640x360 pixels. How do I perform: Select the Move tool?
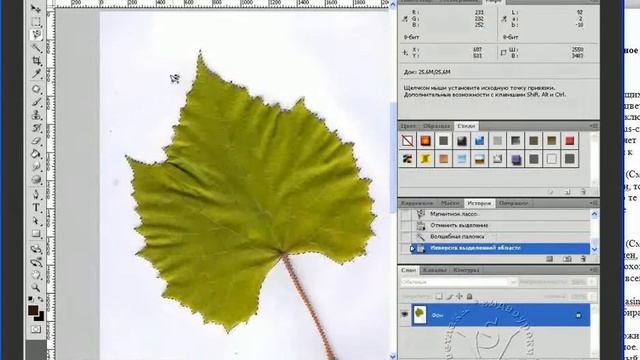click(x=36, y=9)
